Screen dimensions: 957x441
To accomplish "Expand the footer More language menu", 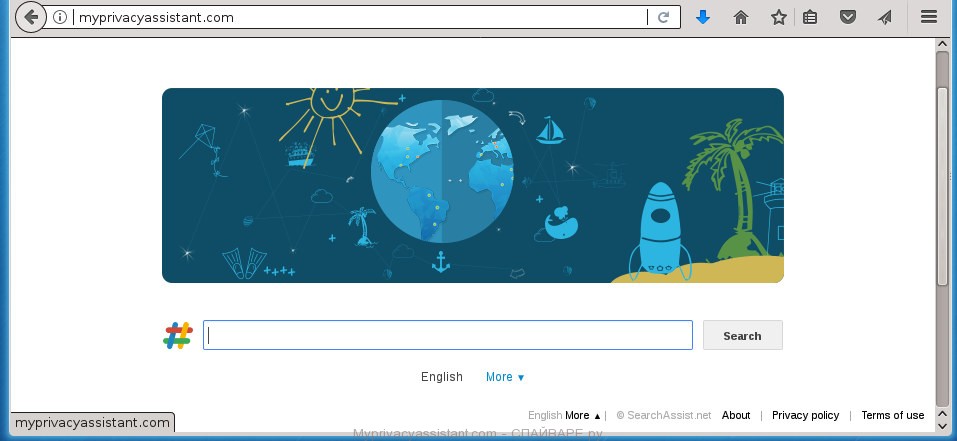I will pyautogui.click(x=583, y=415).
